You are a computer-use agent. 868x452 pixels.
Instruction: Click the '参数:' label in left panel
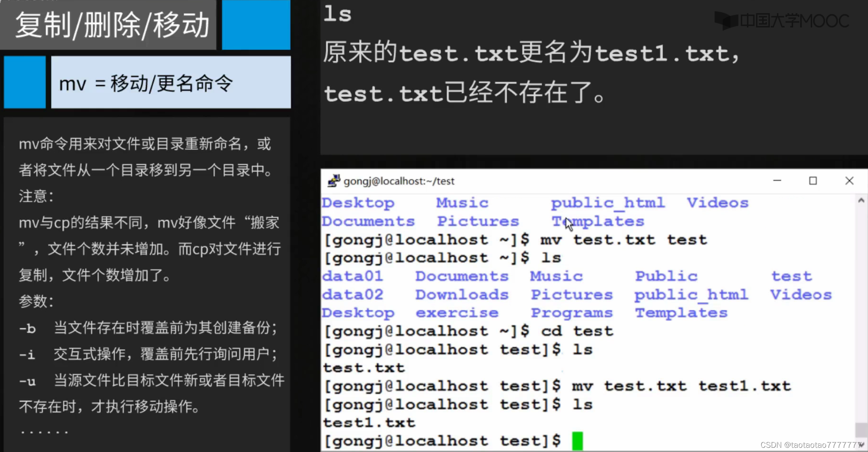point(36,301)
